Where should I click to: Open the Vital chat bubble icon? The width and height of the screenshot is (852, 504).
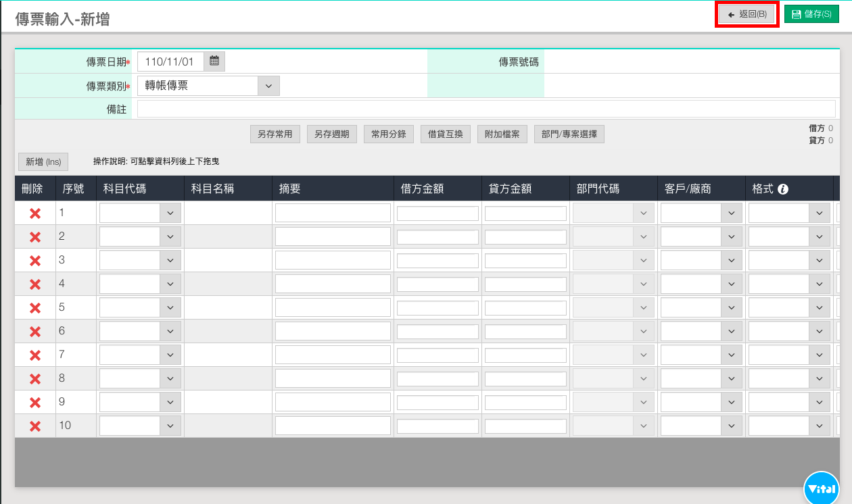click(x=821, y=488)
